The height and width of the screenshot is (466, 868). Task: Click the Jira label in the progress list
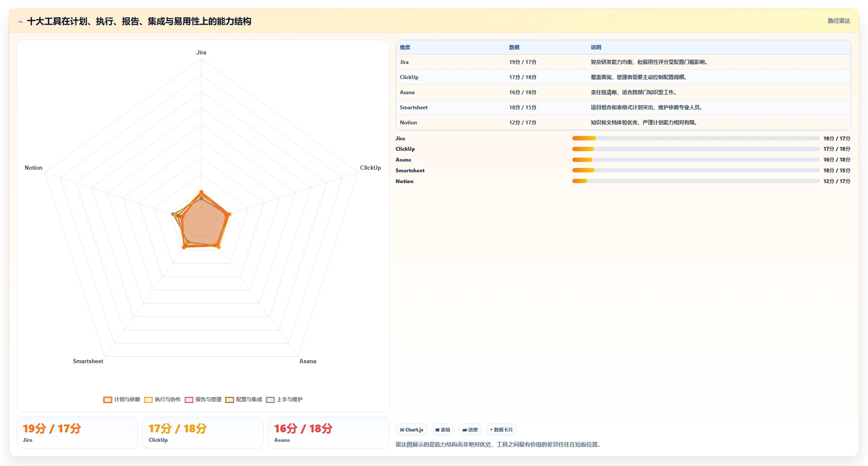[400, 138]
